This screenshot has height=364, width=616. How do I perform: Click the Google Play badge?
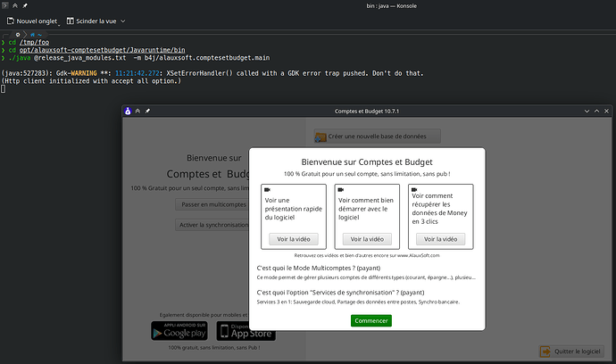[x=179, y=331]
